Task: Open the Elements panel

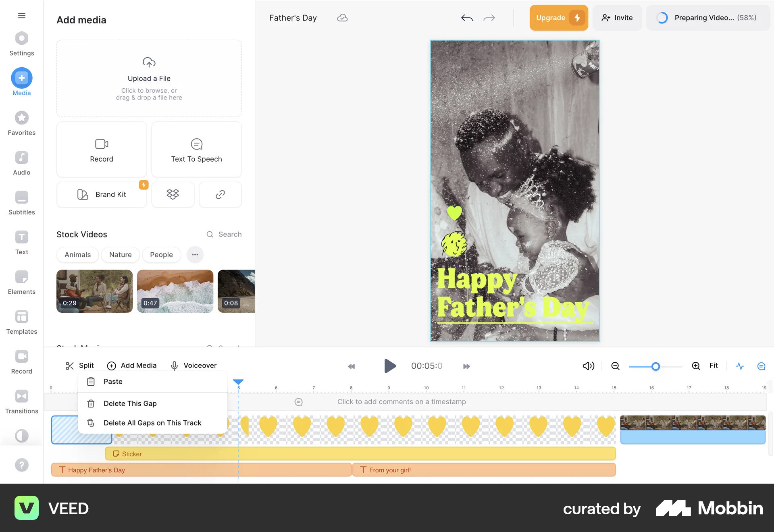Action: [x=21, y=281]
